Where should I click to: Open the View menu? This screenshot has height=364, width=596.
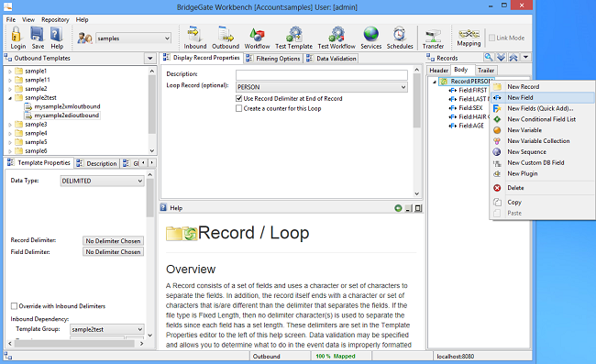click(x=28, y=19)
